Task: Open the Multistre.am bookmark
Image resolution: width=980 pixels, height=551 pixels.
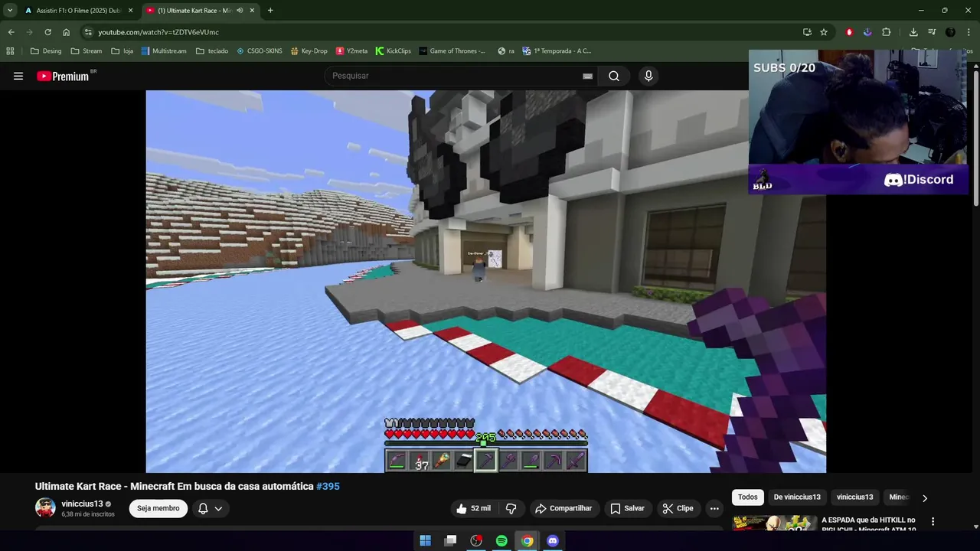Action: point(164,51)
